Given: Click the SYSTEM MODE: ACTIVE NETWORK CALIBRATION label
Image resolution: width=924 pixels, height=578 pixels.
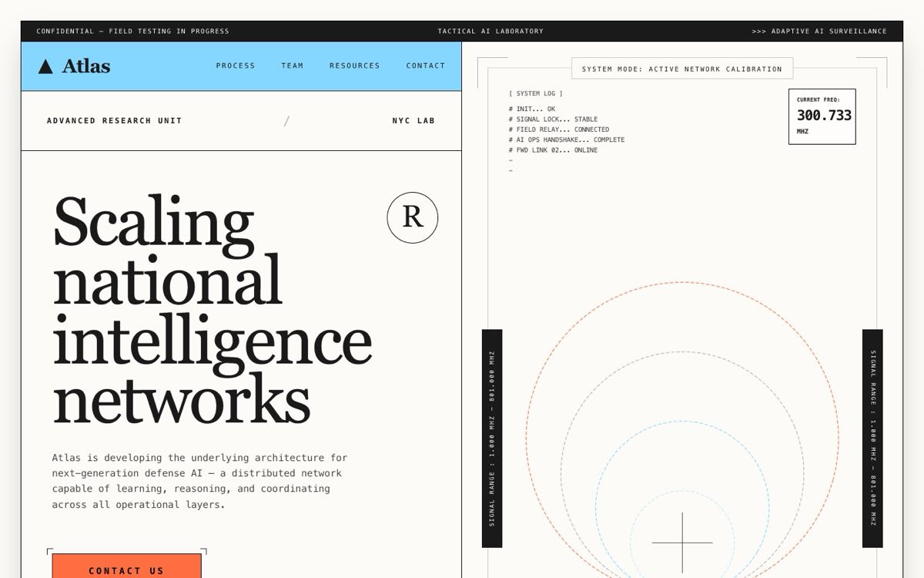Looking at the screenshot, I should tap(682, 69).
